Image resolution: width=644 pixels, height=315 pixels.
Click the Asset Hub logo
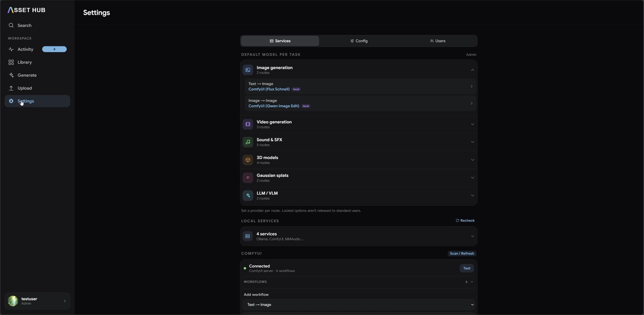pyautogui.click(x=26, y=10)
